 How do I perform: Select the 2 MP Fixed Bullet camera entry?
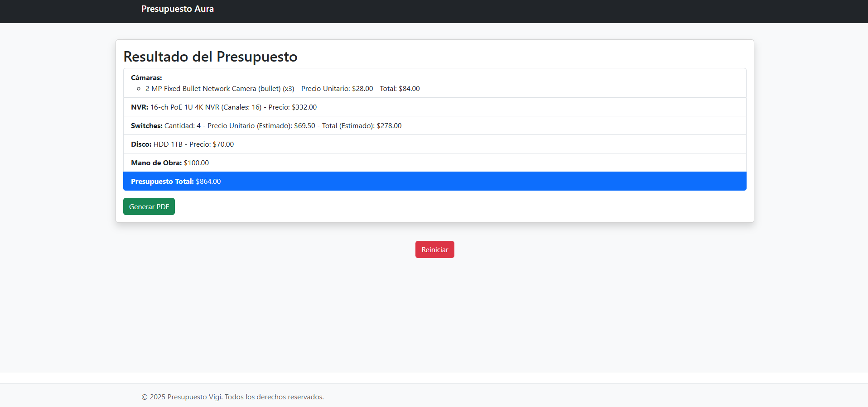[219, 89]
